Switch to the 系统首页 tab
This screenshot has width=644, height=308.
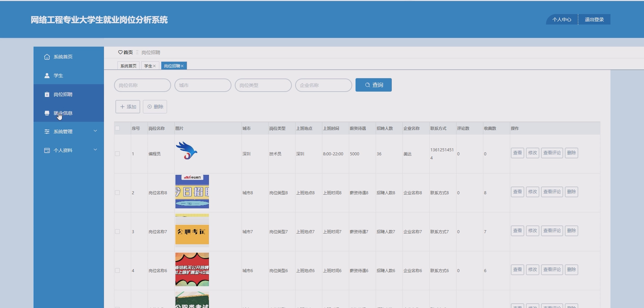pos(128,66)
